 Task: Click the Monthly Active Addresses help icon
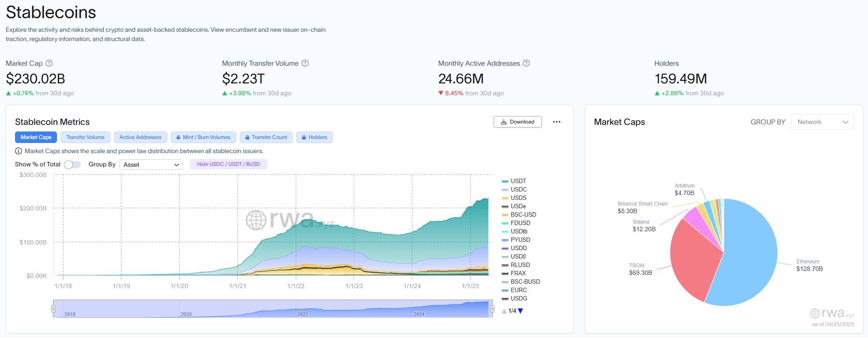(526, 63)
